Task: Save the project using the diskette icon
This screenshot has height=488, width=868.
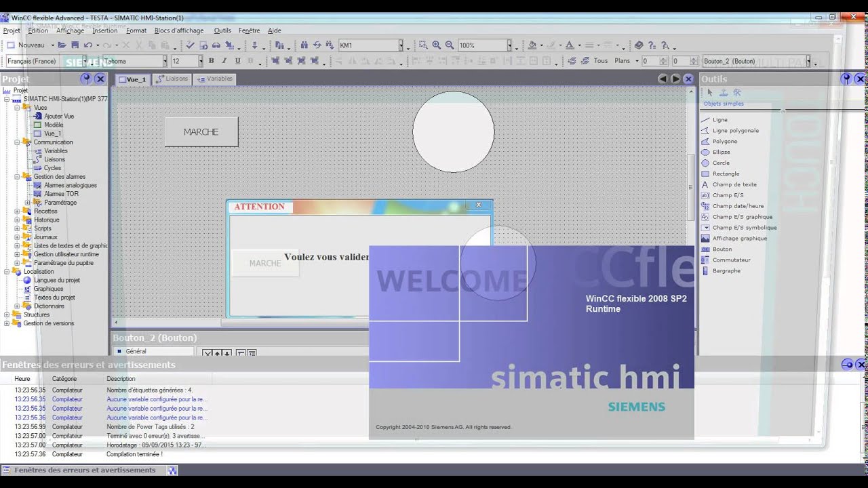Action: click(75, 45)
